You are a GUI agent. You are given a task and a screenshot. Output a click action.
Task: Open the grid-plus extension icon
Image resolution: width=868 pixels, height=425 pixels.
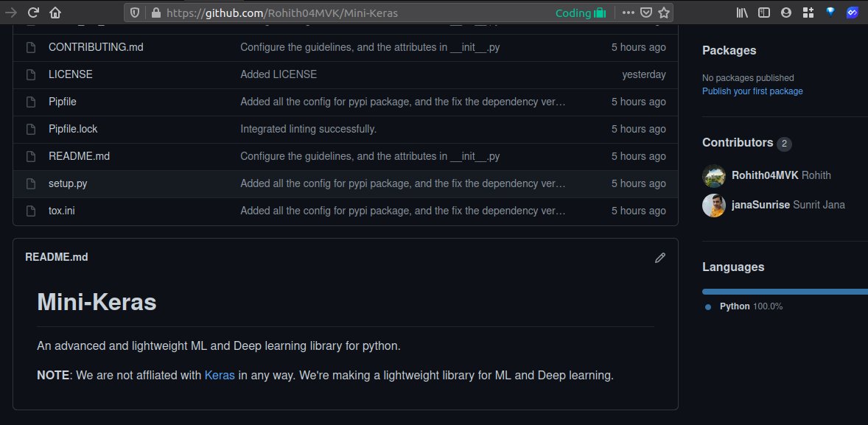pos(808,13)
